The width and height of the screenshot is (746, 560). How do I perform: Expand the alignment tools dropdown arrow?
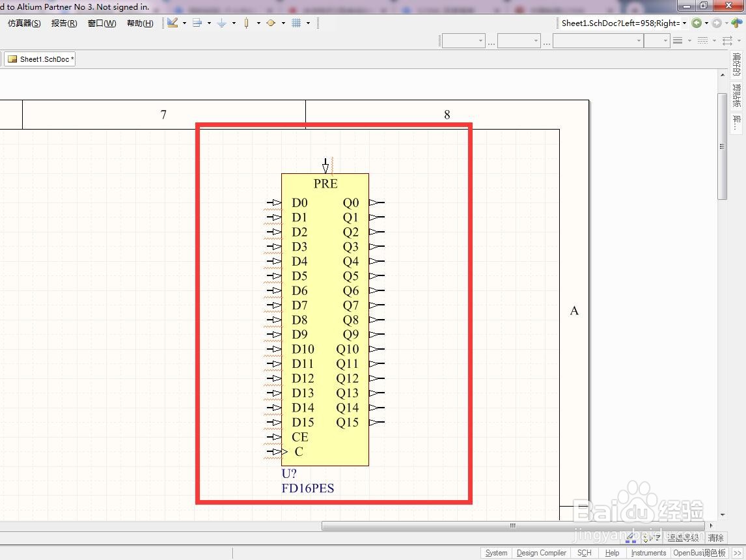tap(210, 23)
